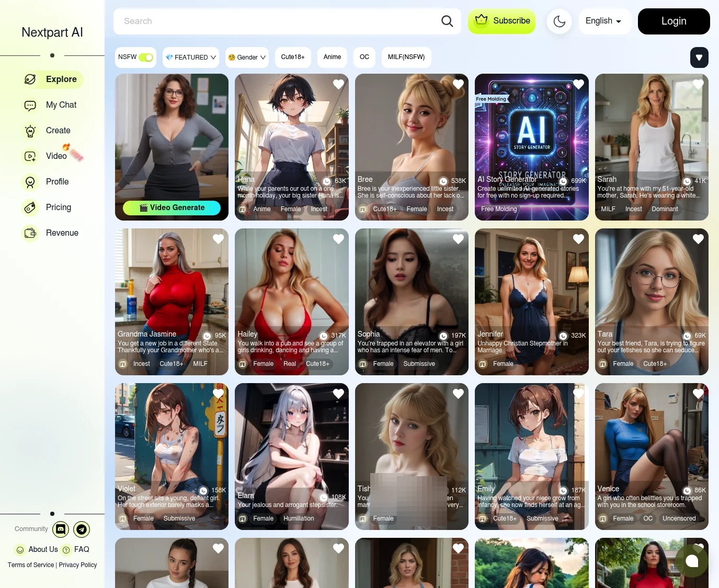Expand more tags with black arrow button
This screenshot has width=719, height=588.
point(699,57)
